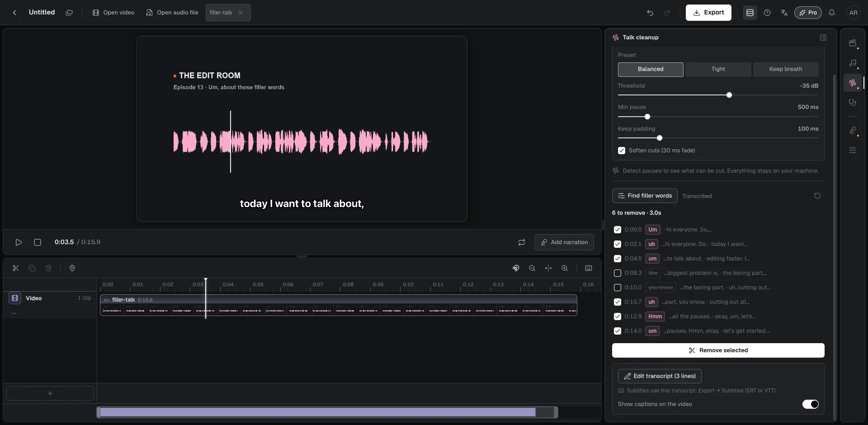
Task: Close the filler-talk tab
Action: [x=241, y=13]
